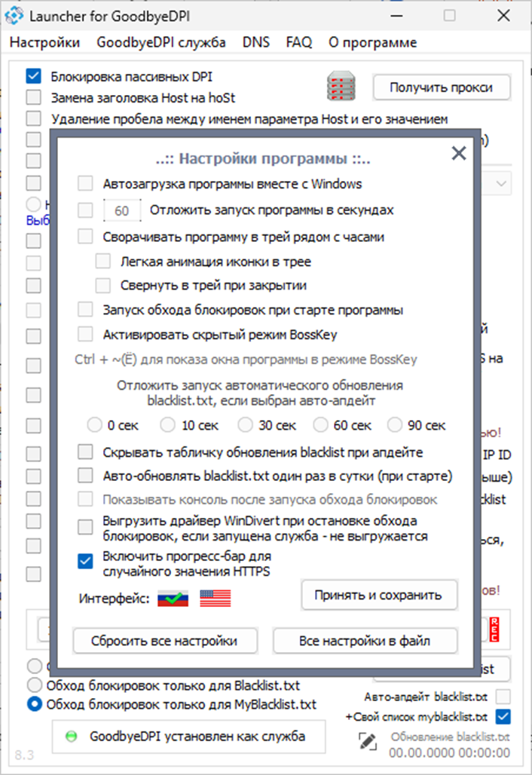Toggle Авто-апдейт blacklist.txt checkbox
532x775 pixels.
(503, 697)
